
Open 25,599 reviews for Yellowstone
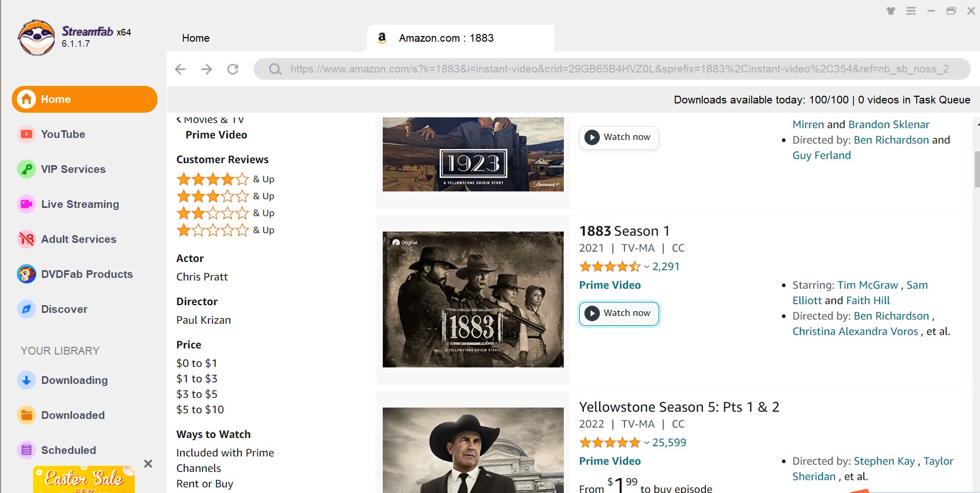(669, 443)
